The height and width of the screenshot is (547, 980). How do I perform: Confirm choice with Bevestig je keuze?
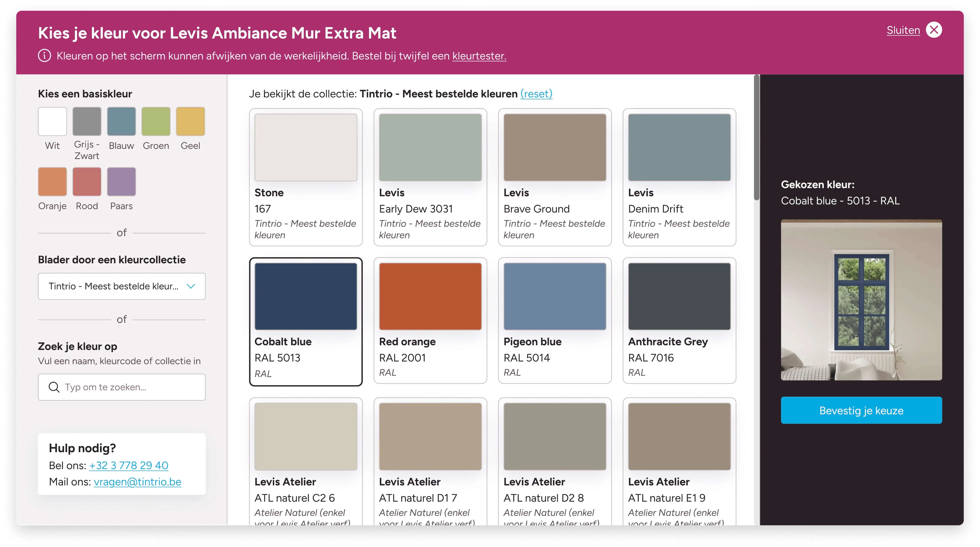[861, 410]
